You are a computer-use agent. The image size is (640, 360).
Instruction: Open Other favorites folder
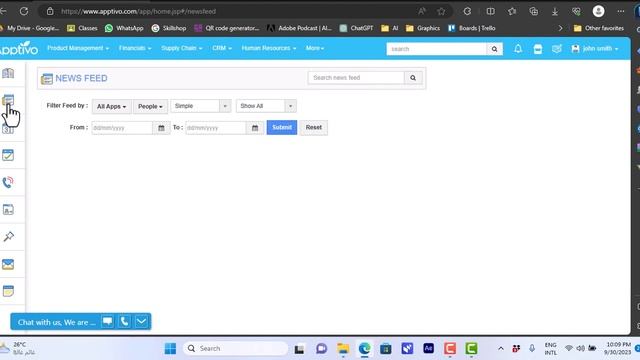pyautogui.click(x=599, y=28)
